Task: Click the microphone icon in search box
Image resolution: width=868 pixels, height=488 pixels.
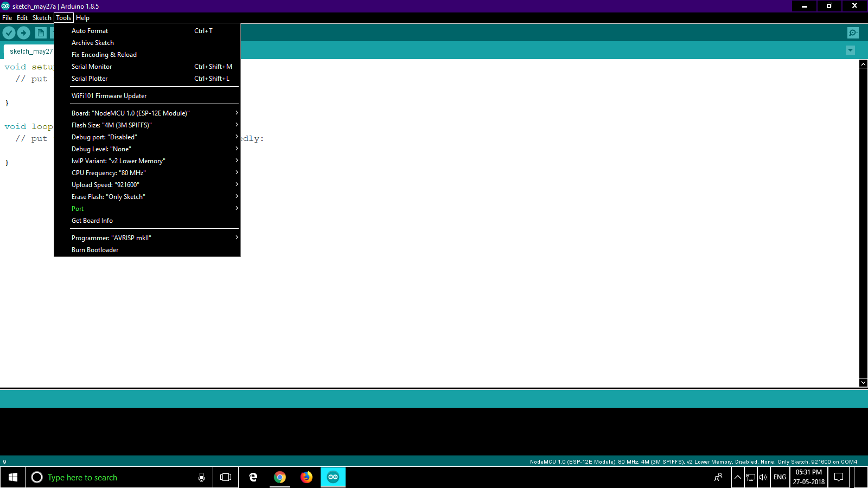Action: [201, 477]
